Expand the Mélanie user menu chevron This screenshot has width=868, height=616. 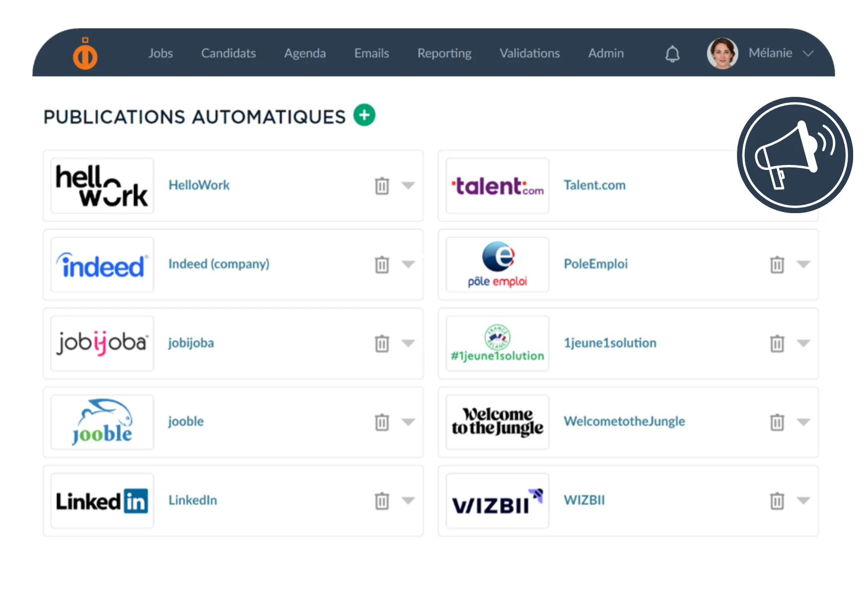[808, 53]
